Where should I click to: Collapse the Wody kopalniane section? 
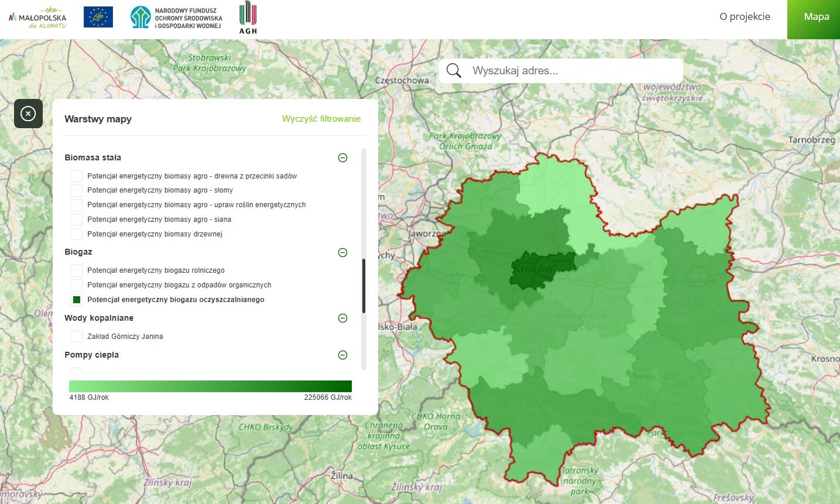point(343,318)
